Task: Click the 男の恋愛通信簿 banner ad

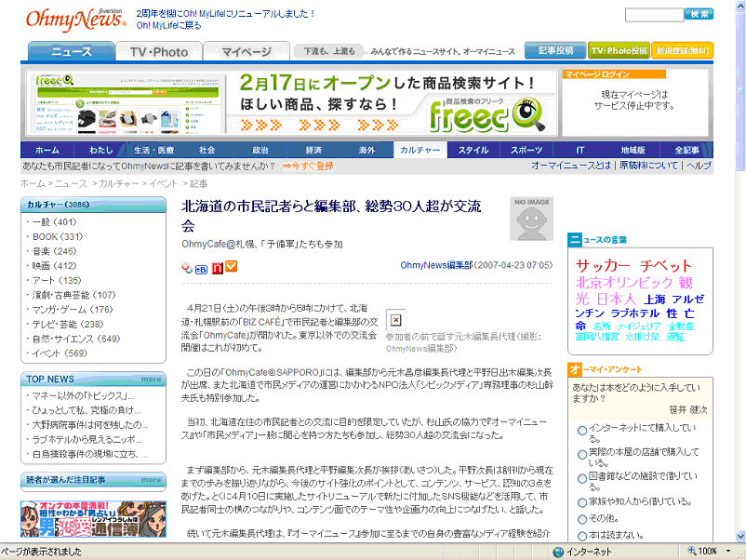Action: 93,519
